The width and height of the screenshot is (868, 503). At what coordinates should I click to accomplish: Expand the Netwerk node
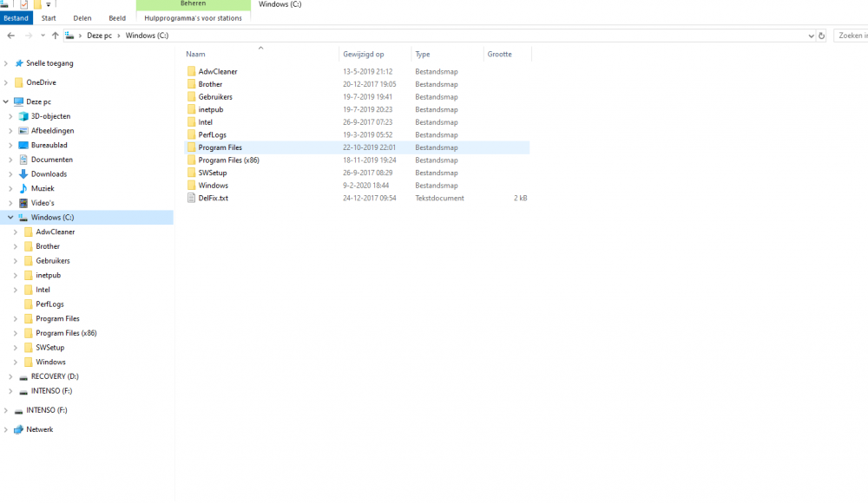tap(6, 429)
